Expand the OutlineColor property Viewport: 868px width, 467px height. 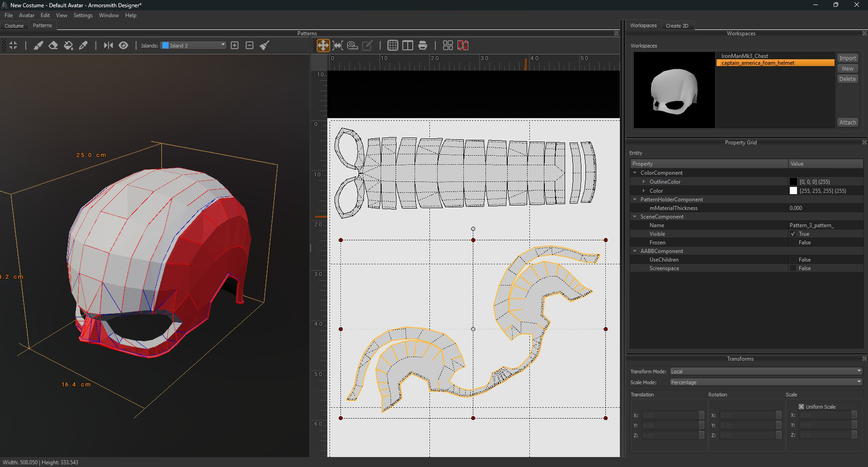click(644, 182)
